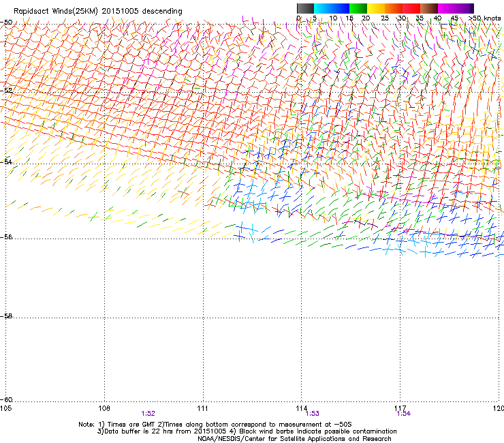The width and height of the screenshot is (504, 443).
Task: Click the red 30-35 knots legend segment
Action: coord(411,8)
